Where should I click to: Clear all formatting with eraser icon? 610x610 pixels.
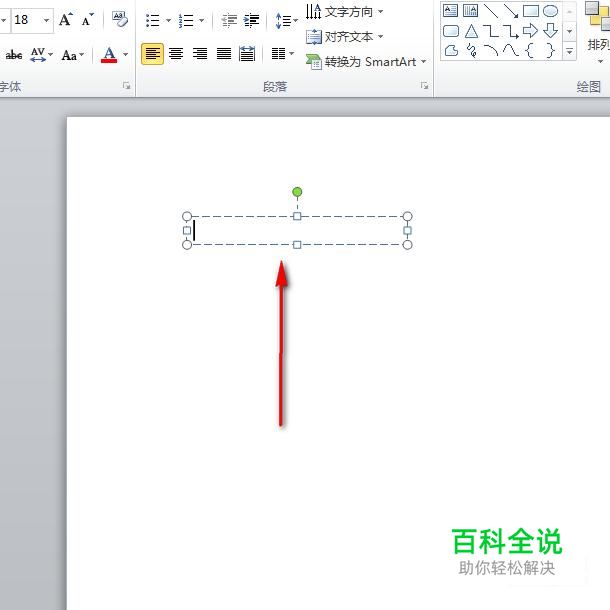120,19
